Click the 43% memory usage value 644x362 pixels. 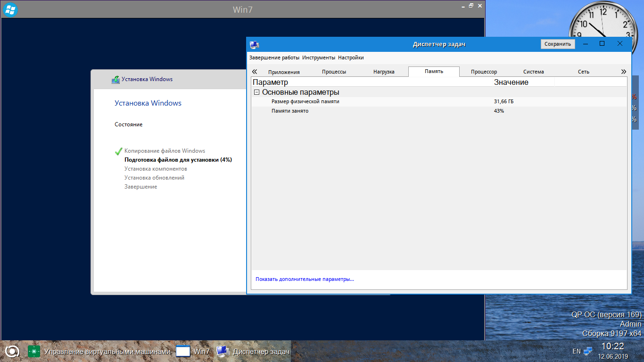coord(499,111)
